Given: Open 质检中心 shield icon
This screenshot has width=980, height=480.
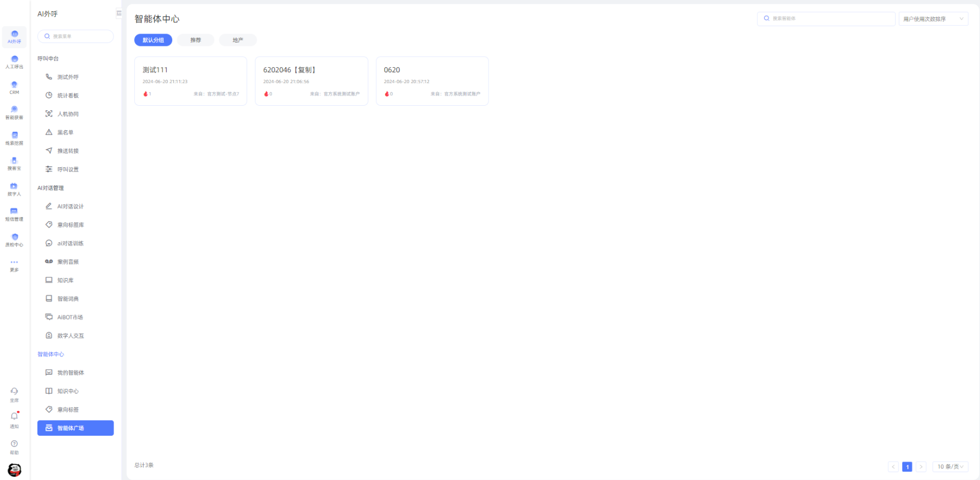Looking at the screenshot, I should 15,239.
